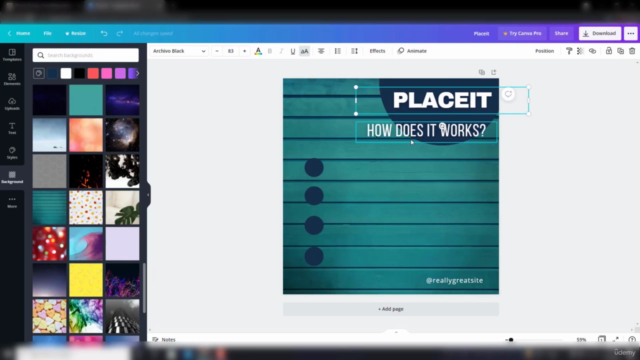Toggle uppercase text formatting
Viewport: 640px width, 360px height.
304,51
